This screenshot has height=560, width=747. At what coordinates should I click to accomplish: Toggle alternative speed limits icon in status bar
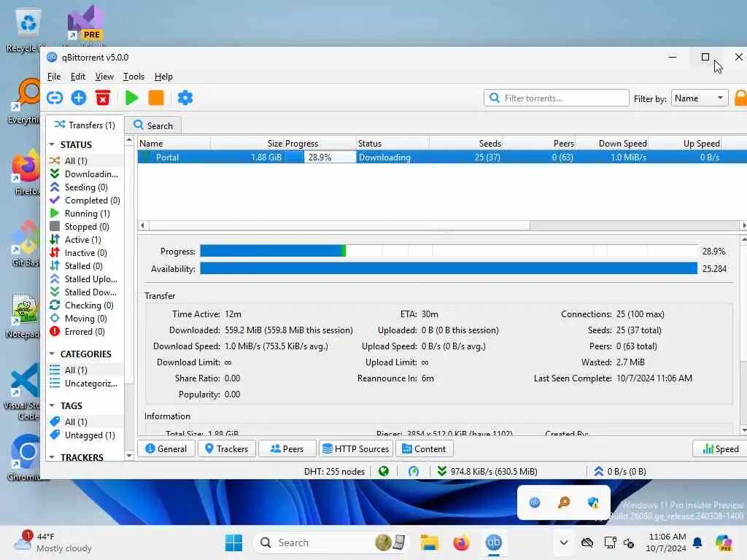[414, 472]
